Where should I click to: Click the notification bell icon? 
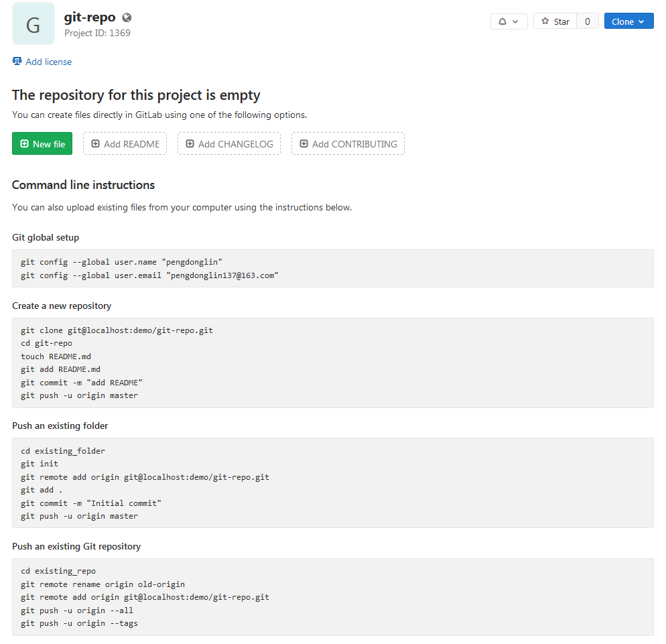pos(504,21)
